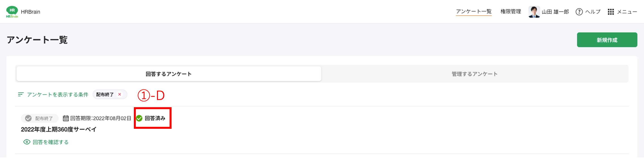Open 権限管理 in the top navigation
This screenshot has height=158, width=644.
click(511, 11)
